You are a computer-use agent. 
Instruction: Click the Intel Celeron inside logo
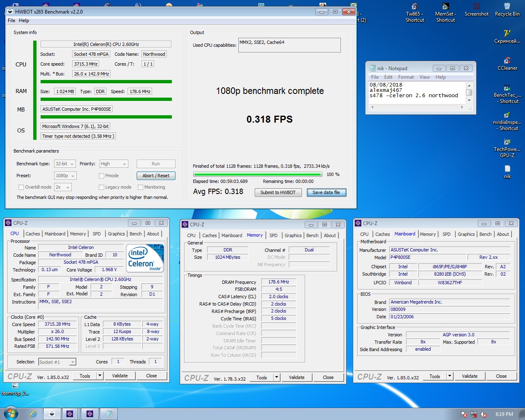(x=146, y=258)
